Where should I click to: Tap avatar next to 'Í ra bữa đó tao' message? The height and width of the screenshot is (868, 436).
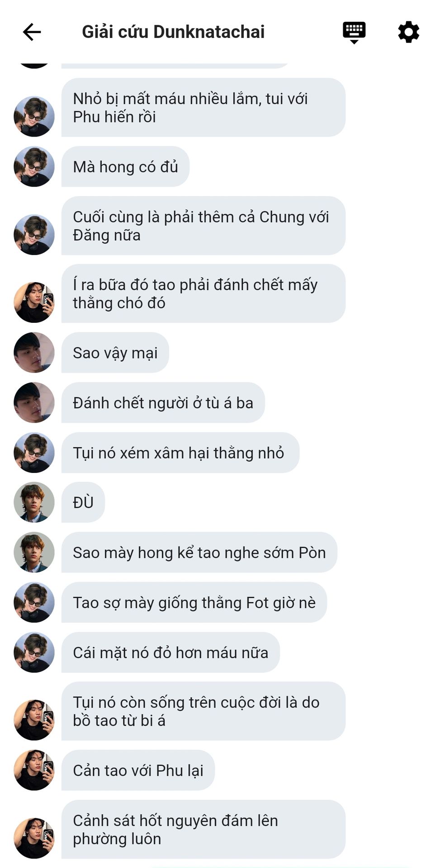34,302
